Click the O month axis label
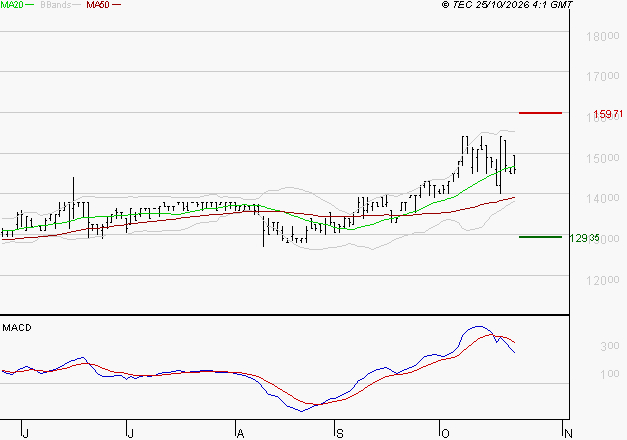The width and height of the screenshot is (627, 440). (445, 433)
